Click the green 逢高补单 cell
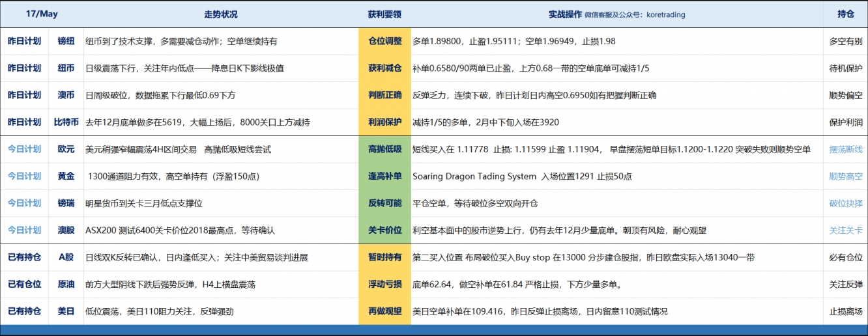This screenshot has width=868, height=336. (x=384, y=176)
